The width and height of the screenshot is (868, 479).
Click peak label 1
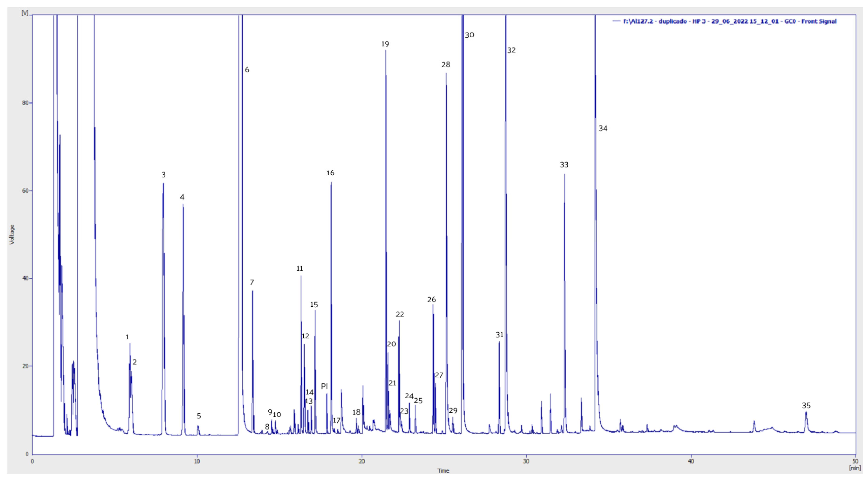(127, 337)
